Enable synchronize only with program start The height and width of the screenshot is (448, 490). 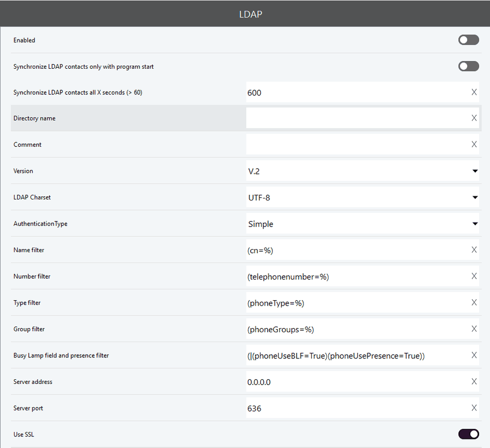coord(468,66)
